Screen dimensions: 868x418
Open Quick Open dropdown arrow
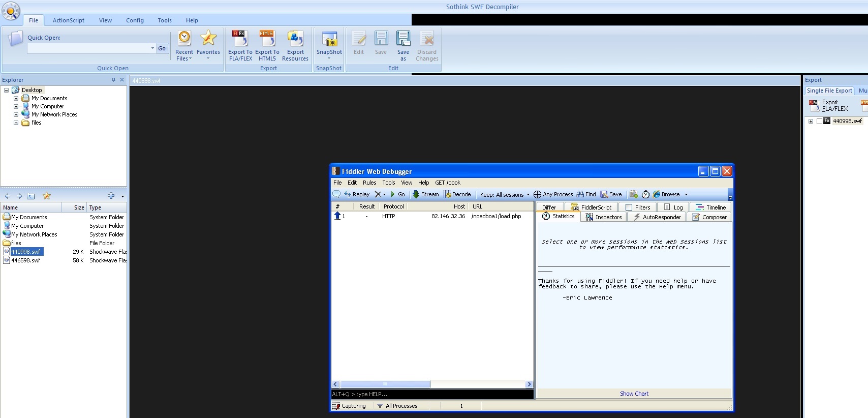click(152, 48)
